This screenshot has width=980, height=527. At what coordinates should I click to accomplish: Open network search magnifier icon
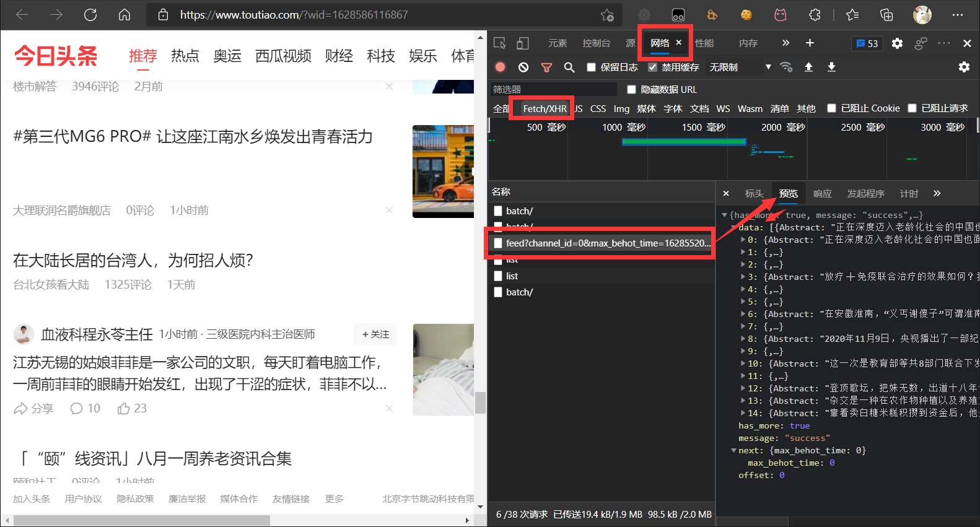point(569,67)
